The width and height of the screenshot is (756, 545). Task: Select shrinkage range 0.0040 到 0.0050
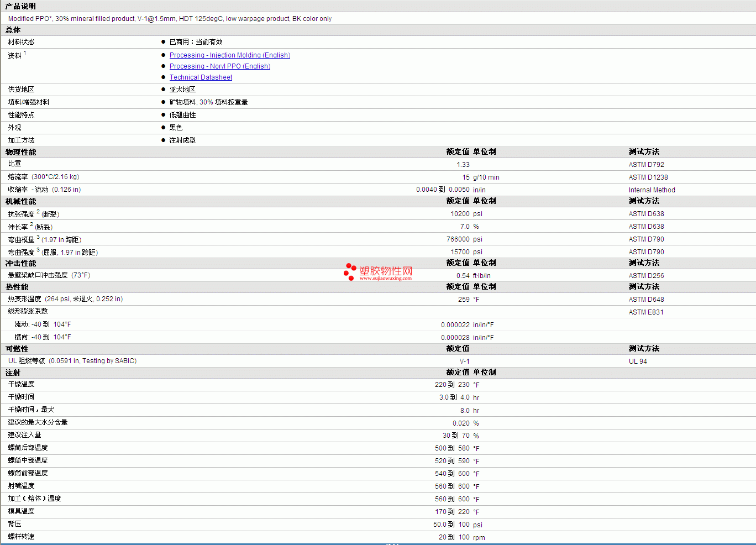pyautogui.click(x=443, y=190)
